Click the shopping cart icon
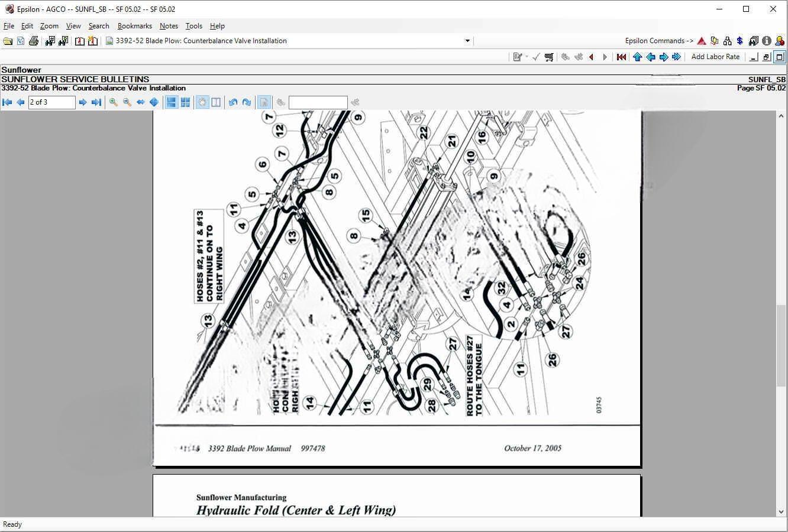788x532 pixels. tap(549, 57)
